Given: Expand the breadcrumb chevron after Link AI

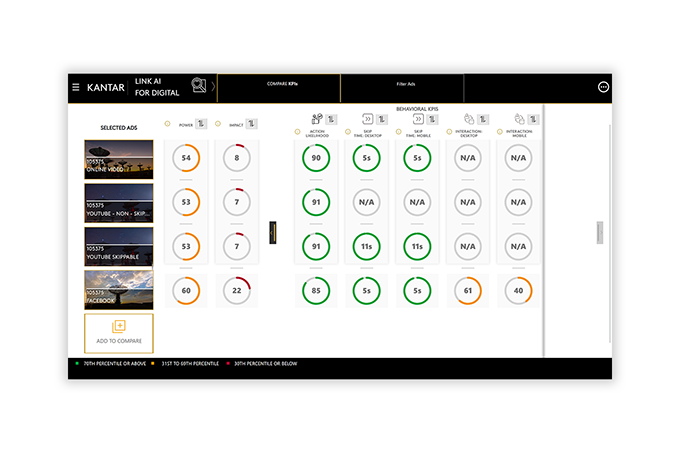Looking at the screenshot, I should (x=213, y=87).
